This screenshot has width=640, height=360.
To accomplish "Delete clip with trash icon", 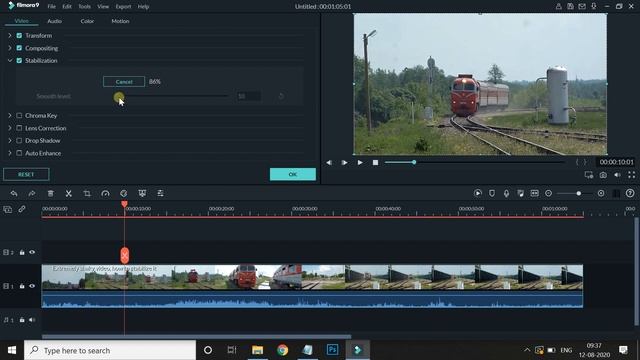I will point(50,193).
